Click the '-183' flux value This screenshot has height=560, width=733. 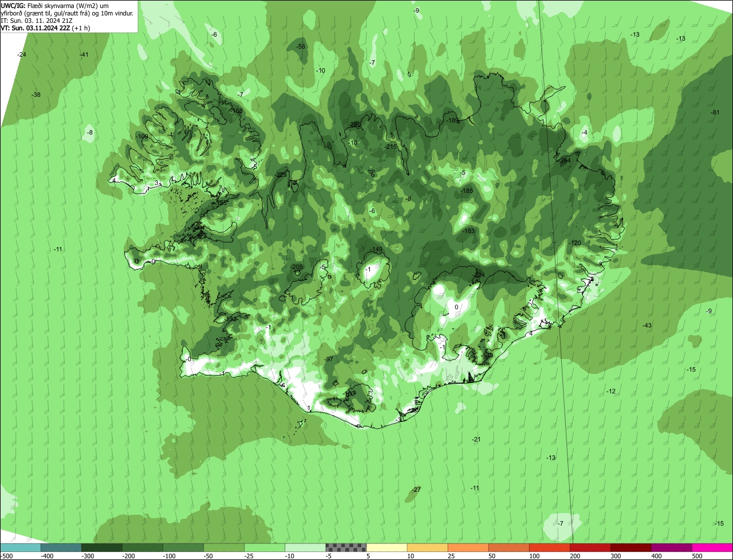pos(469,231)
